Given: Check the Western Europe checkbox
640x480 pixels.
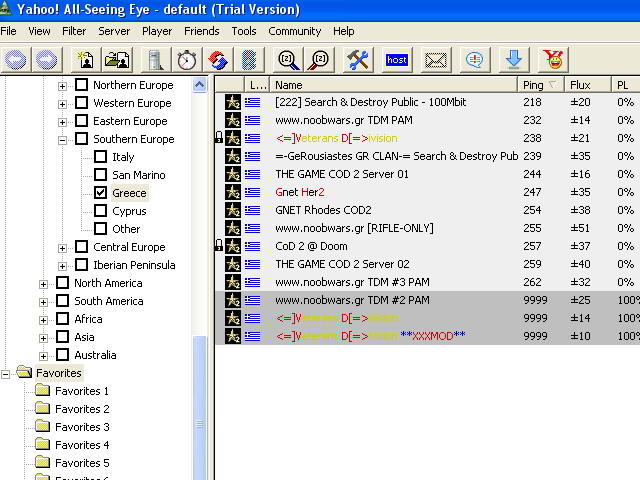Looking at the screenshot, I should point(82,102).
